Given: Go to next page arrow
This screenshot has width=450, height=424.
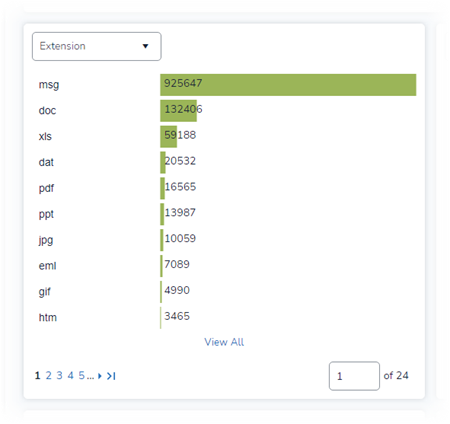Looking at the screenshot, I should click(x=100, y=376).
